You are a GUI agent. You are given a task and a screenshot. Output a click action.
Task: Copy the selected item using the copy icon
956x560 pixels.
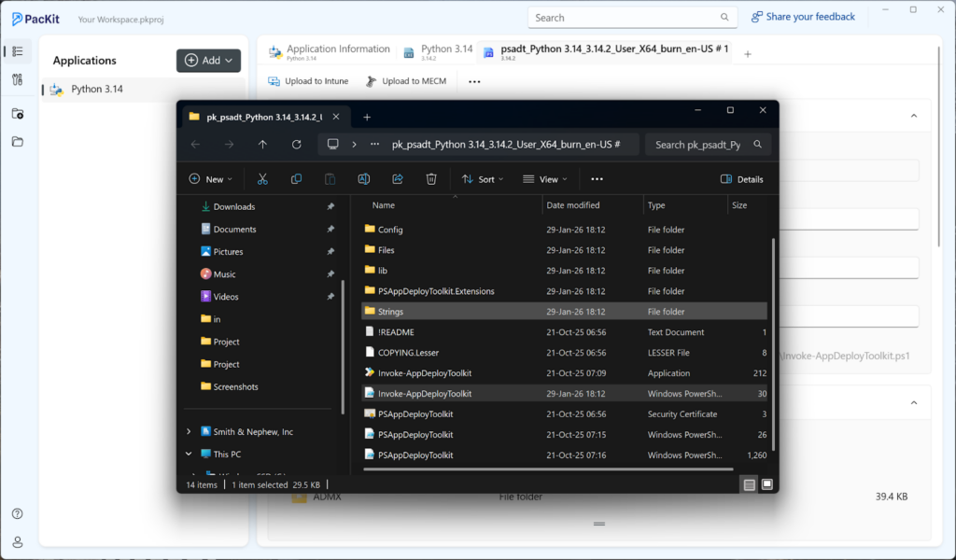[296, 178]
